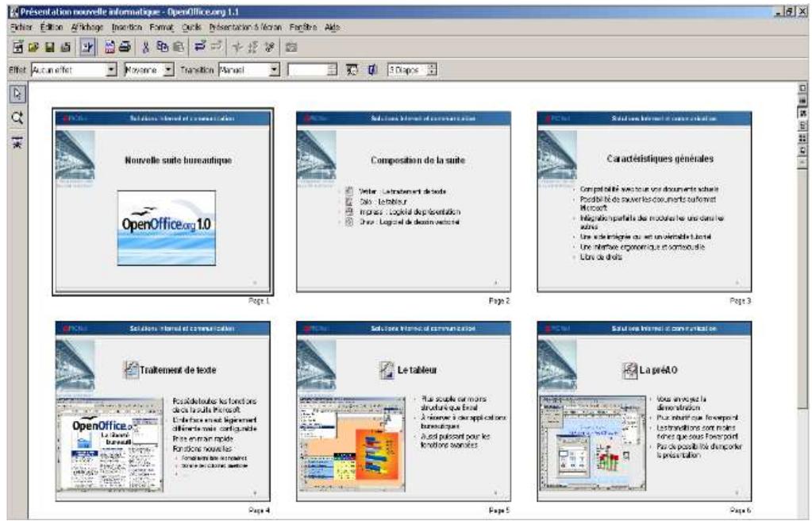Select the Zoom magnifier tool
Screen dimensions: 812x521
(17, 118)
